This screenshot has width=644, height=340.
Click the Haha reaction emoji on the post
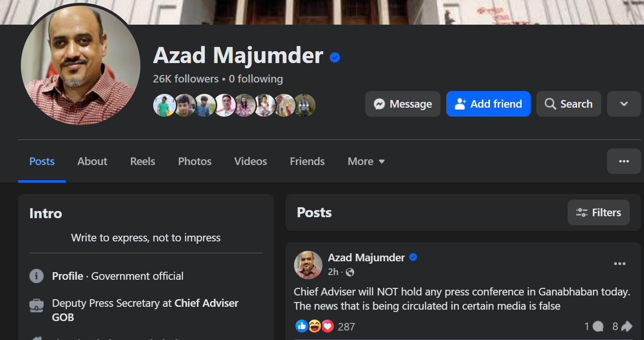(314, 326)
